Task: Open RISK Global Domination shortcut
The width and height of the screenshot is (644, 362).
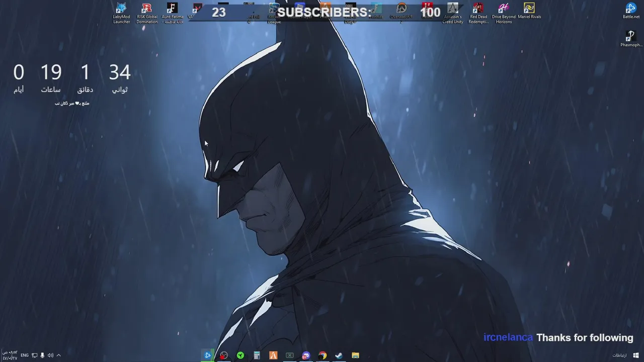Action: pyautogui.click(x=147, y=13)
